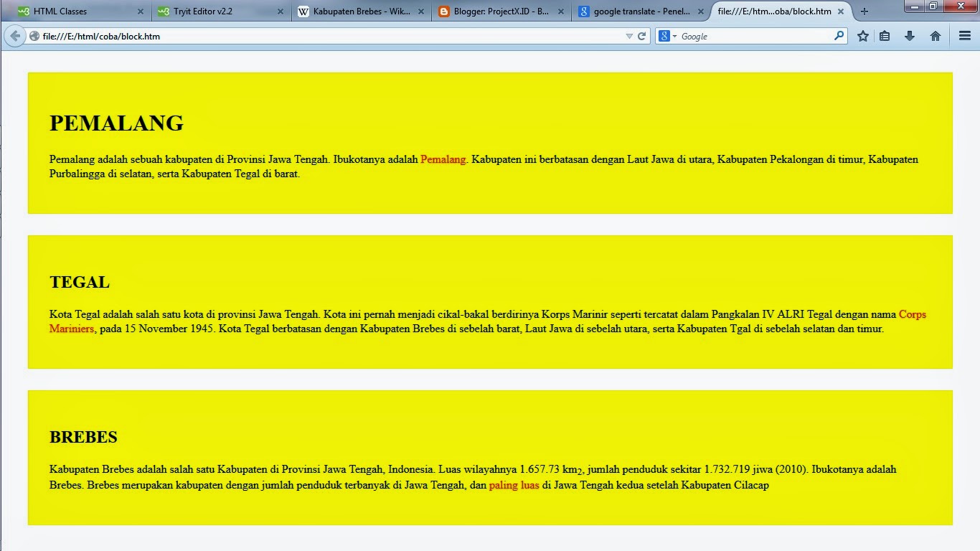Viewport: 980px width, 551px height.
Task: Bookmark this page with the star icon
Action: 863,36
